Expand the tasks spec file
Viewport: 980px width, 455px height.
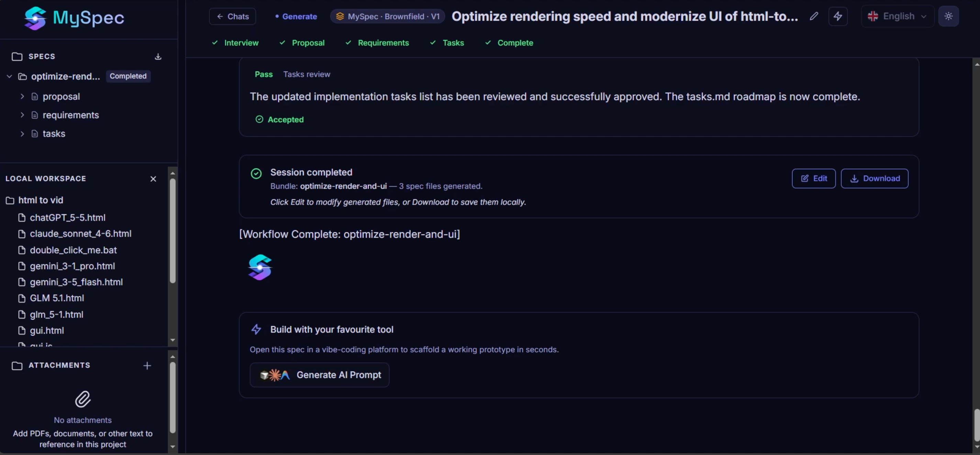tap(22, 134)
